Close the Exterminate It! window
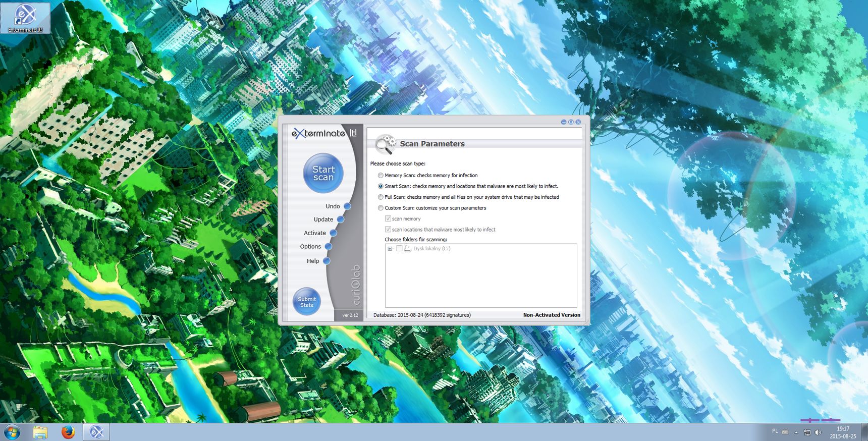Viewport: 868px width, 441px height. 578,122
